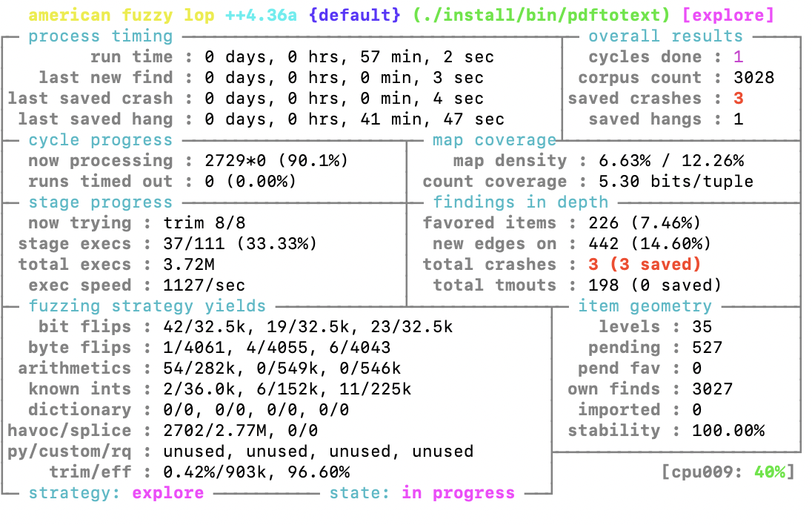Click the "pend fav" label
The width and height of the screenshot is (812, 525).
pyautogui.click(x=619, y=368)
